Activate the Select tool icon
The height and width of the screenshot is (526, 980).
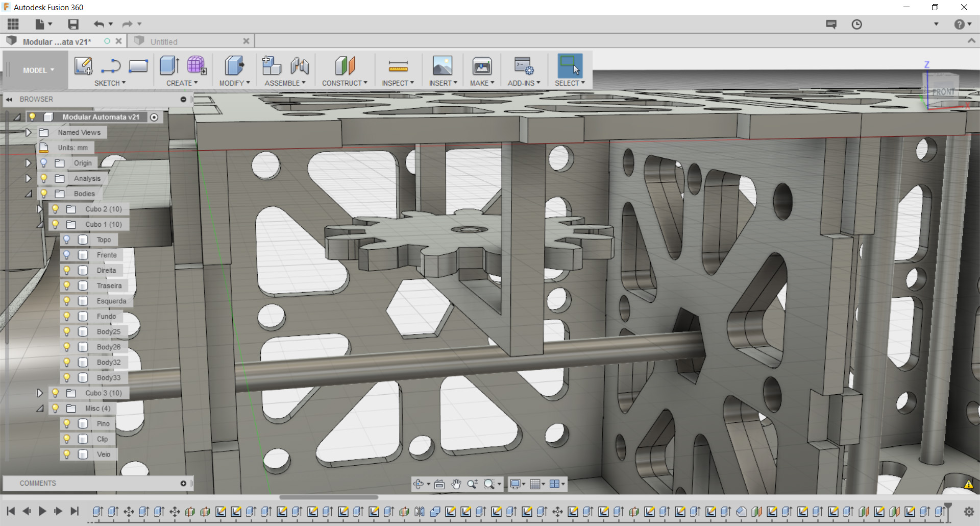(570, 66)
